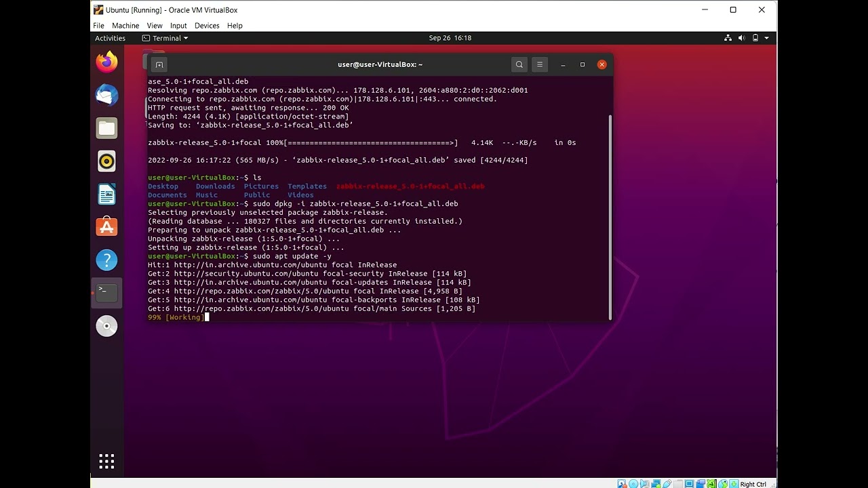The image size is (868, 488).
Task: Open the VirtualBox Help menu
Action: [235, 26]
